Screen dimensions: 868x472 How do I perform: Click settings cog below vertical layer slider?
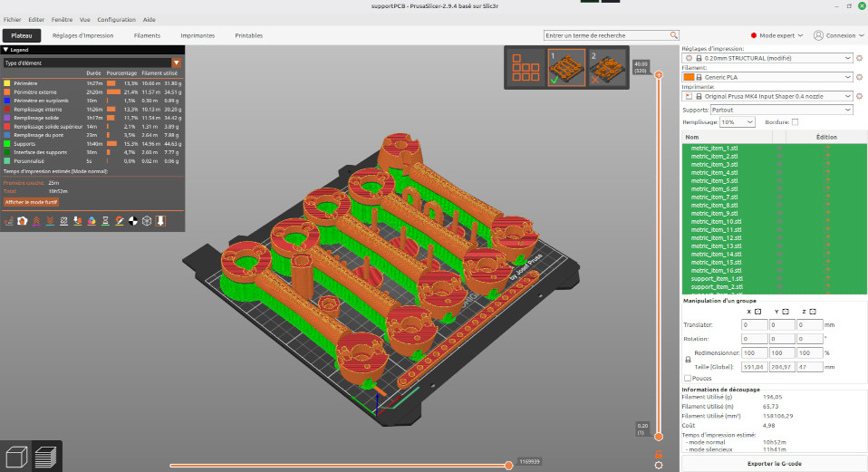tap(659, 466)
